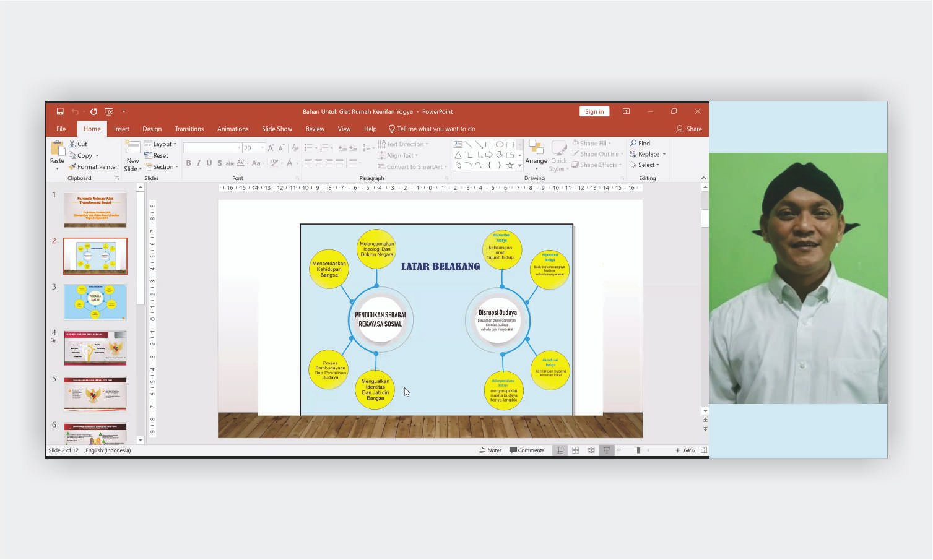This screenshot has width=933, height=560.
Task: Click Convert to SmartArt button
Action: [x=412, y=166]
